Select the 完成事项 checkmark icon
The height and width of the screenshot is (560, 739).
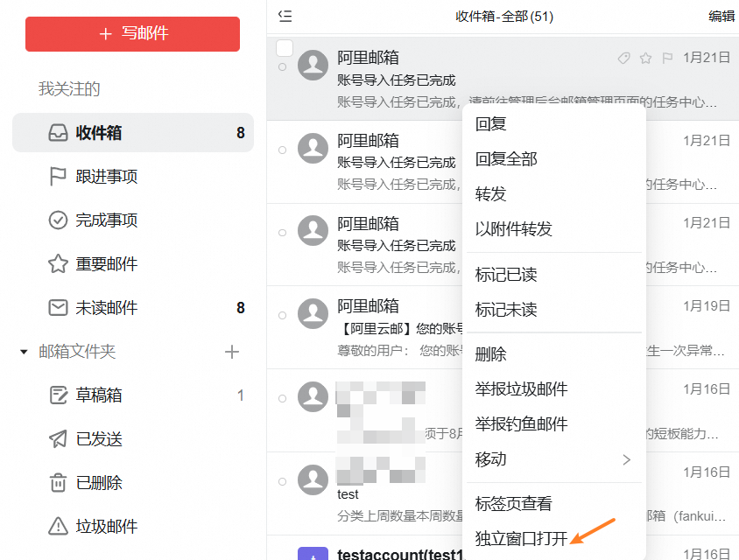point(58,220)
